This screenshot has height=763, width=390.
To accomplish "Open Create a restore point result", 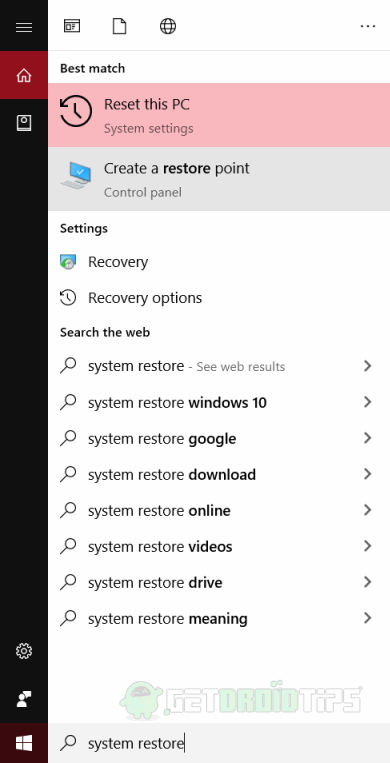I will click(x=219, y=179).
